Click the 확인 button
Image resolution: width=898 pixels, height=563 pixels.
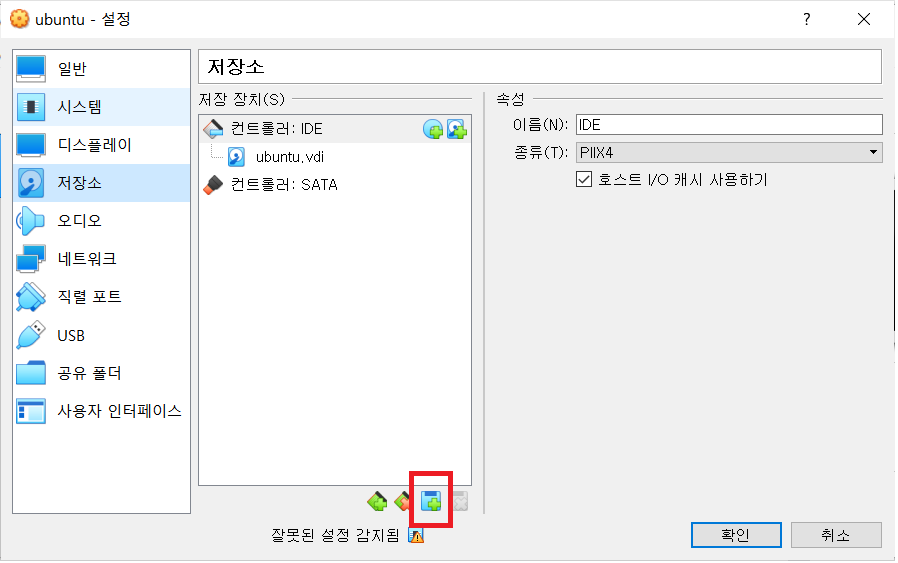pyautogui.click(x=736, y=535)
